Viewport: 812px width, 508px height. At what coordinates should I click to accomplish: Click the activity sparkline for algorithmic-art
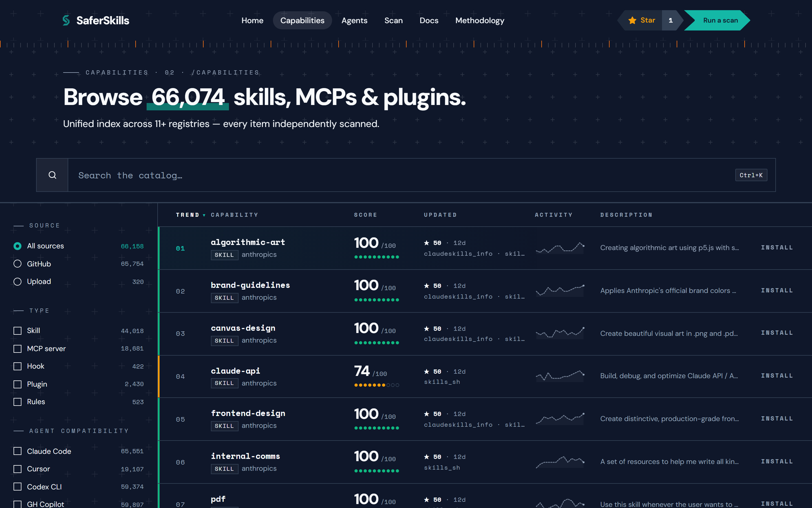click(x=560, y=248)
